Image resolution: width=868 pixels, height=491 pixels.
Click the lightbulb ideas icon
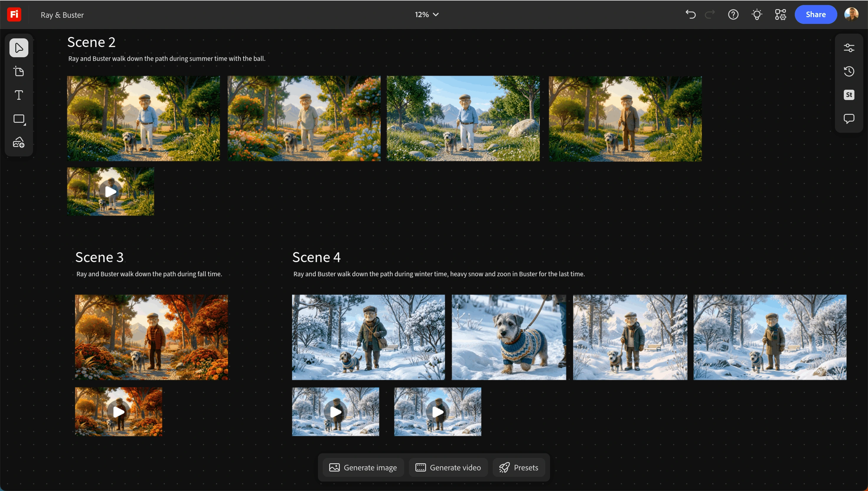pyautogui.click(x=757, y=14)
